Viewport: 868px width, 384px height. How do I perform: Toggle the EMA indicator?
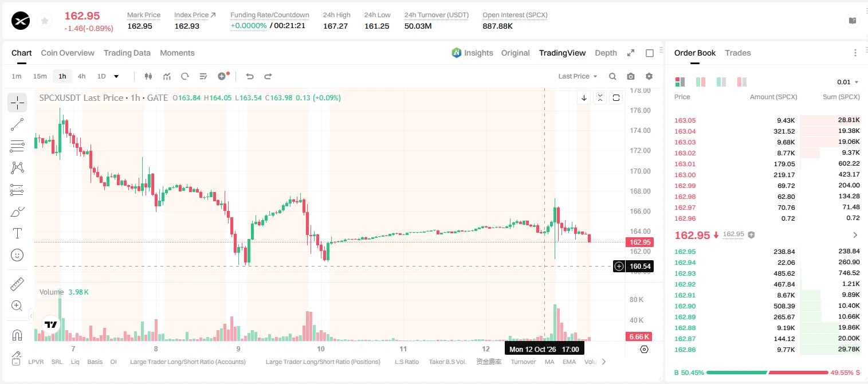click(569, 362)
